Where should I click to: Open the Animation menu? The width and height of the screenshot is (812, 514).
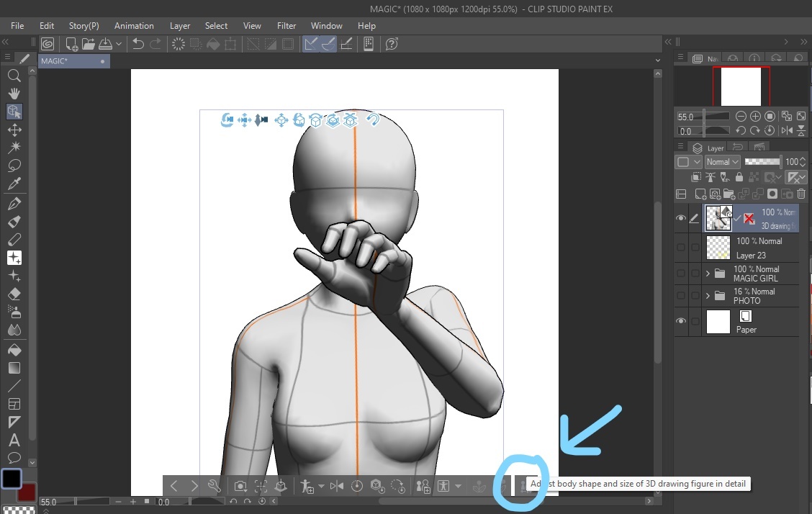[134, 26]
